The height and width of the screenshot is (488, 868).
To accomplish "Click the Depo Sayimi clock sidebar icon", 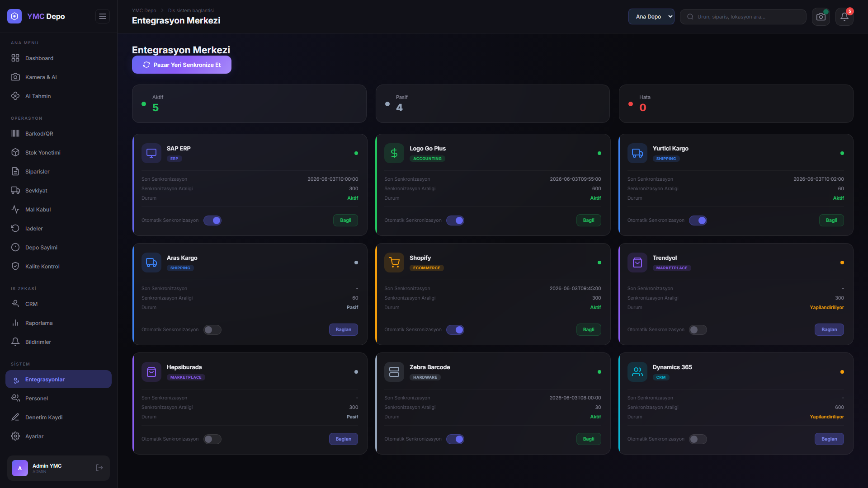I will [15, 247].
